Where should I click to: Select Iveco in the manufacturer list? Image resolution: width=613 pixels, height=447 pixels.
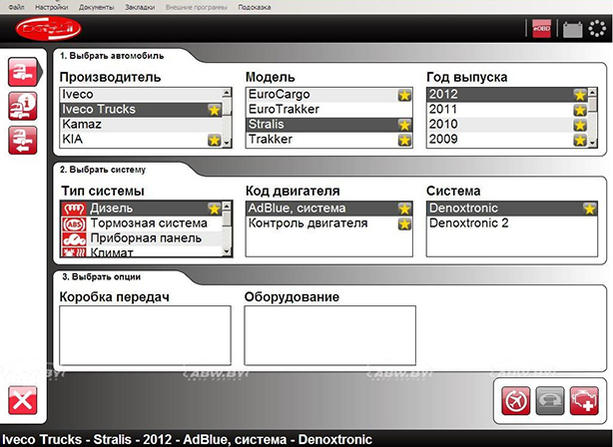pyautogui.click(x=141, y=94)
